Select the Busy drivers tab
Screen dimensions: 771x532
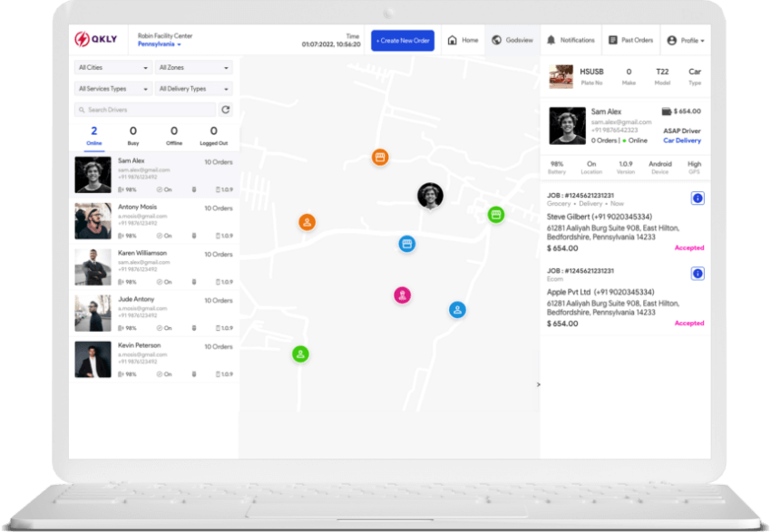click(133, 136)
